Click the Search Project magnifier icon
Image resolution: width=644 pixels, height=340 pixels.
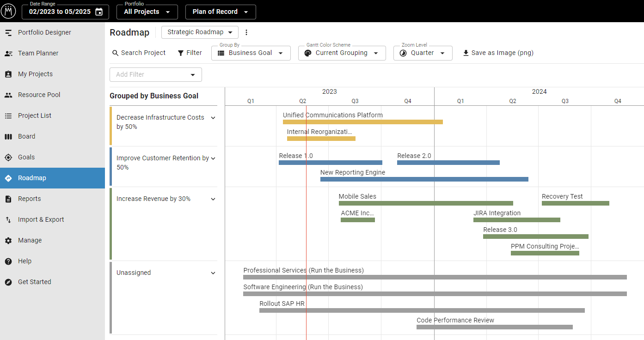(116, 53)
